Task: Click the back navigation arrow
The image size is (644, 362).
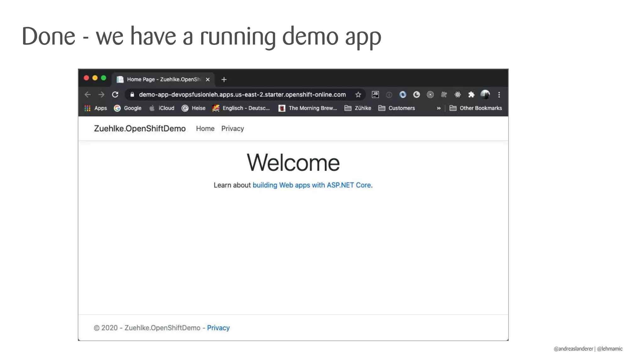Action: (88, 95)
